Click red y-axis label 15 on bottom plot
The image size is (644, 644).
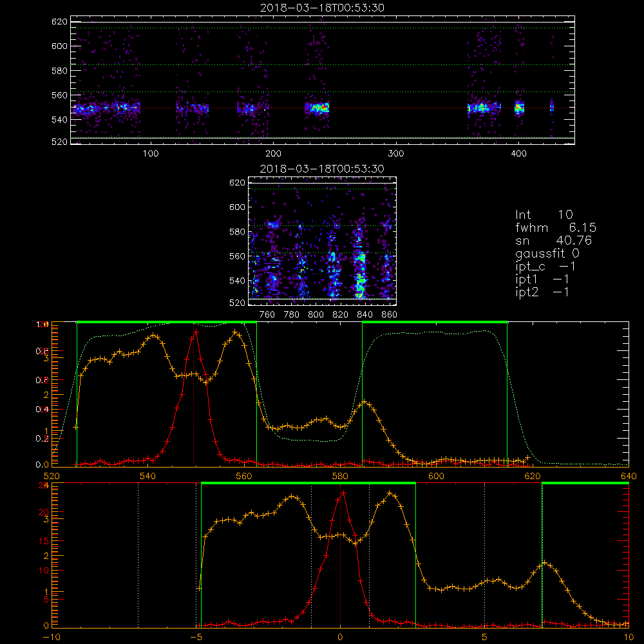44,541
